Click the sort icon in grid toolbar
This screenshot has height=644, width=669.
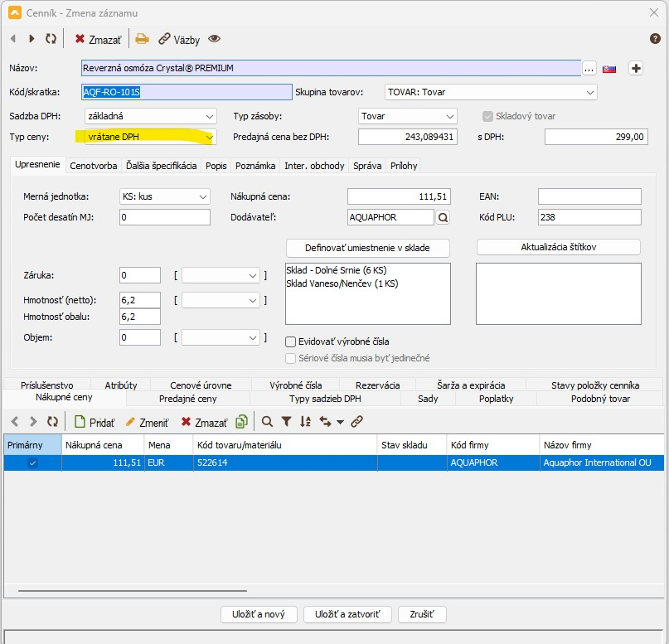(305, 422)
